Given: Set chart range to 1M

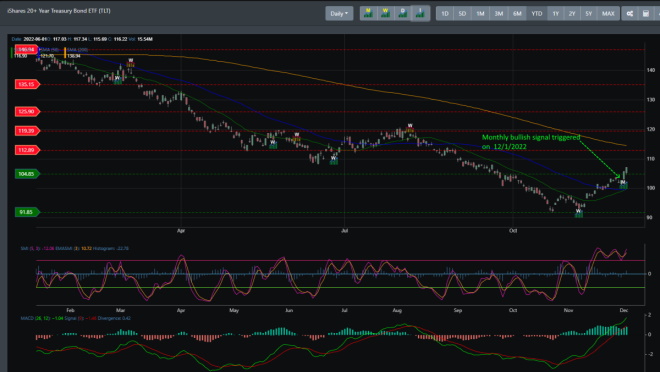Looking at the screenshot, I should coord(480,13).
